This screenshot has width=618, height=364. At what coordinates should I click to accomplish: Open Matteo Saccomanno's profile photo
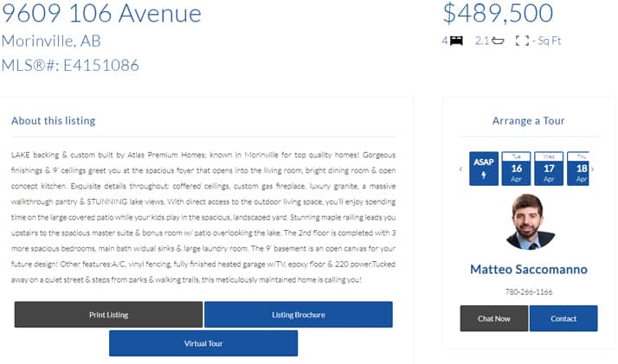(529, 221)
